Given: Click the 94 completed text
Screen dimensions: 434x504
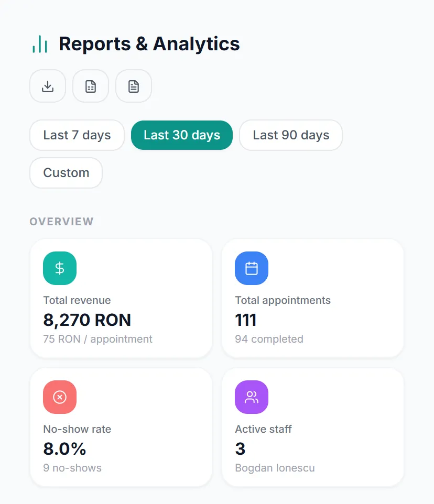Looking at the screenshot, I should coord(269,339).
